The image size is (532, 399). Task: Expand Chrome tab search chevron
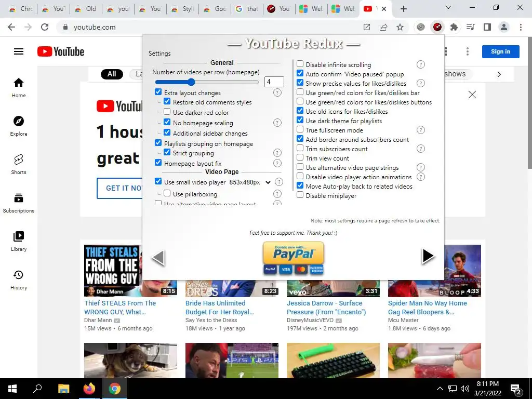448,7
